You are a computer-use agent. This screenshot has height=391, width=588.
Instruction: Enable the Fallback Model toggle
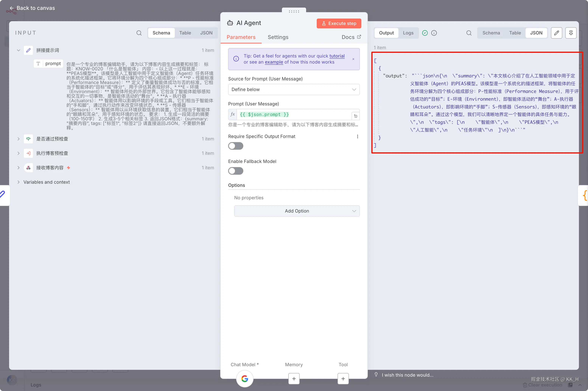[x=236, y=171]
